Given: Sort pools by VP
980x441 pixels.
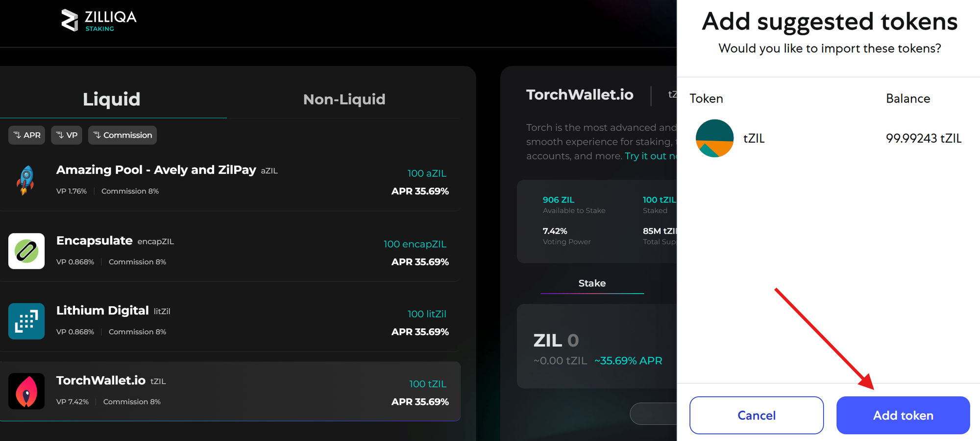Looking at the screenshot, I should tap(67, 135).
